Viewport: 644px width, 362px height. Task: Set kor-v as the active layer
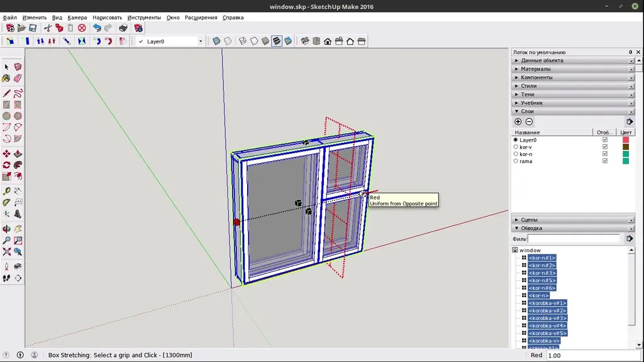coord(516,147)
